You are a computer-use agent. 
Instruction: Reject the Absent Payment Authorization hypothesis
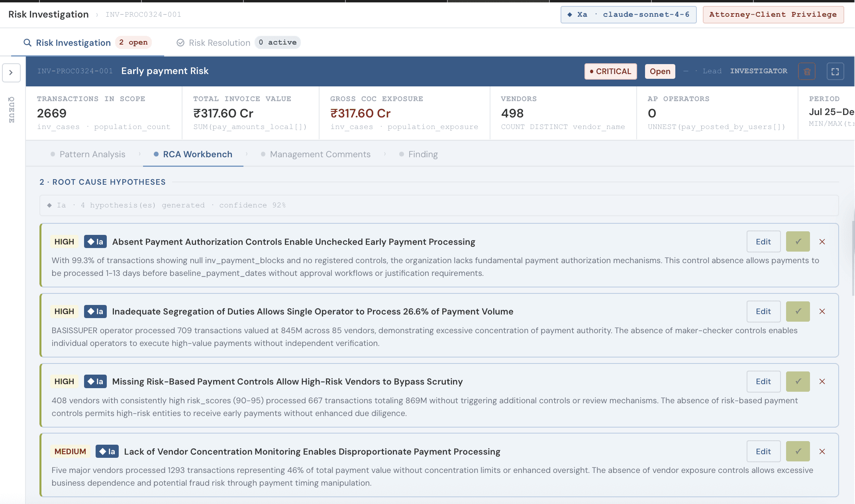coord(822,242)
